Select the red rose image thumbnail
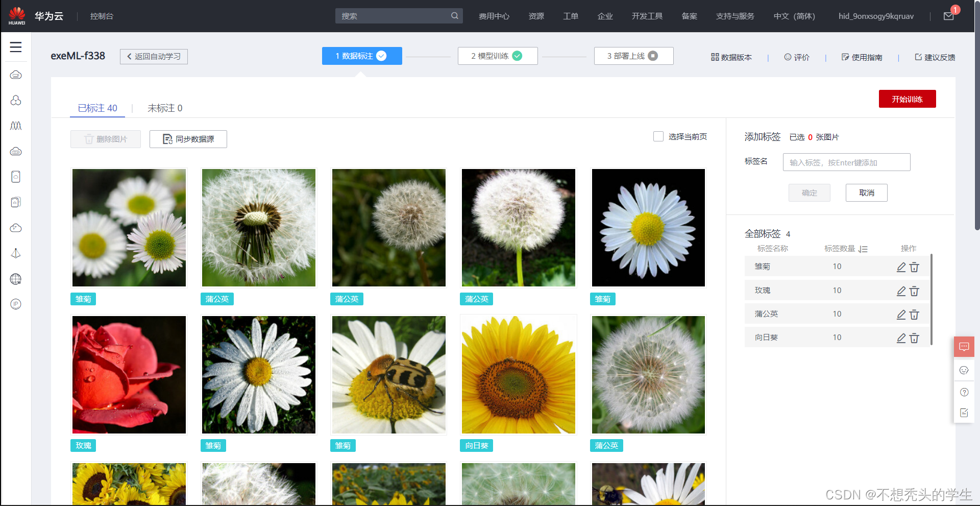Screen dimensions: 980x506 [129, 375]
